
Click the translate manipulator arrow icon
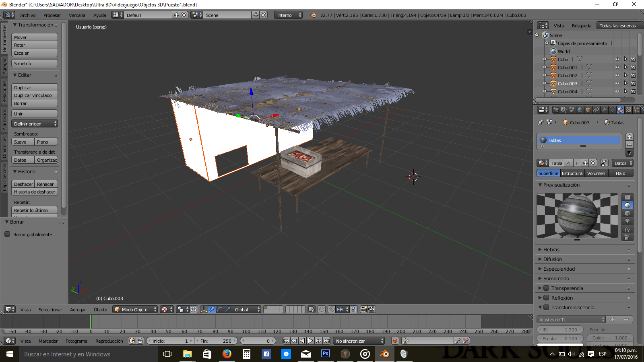tap(212, 309)
